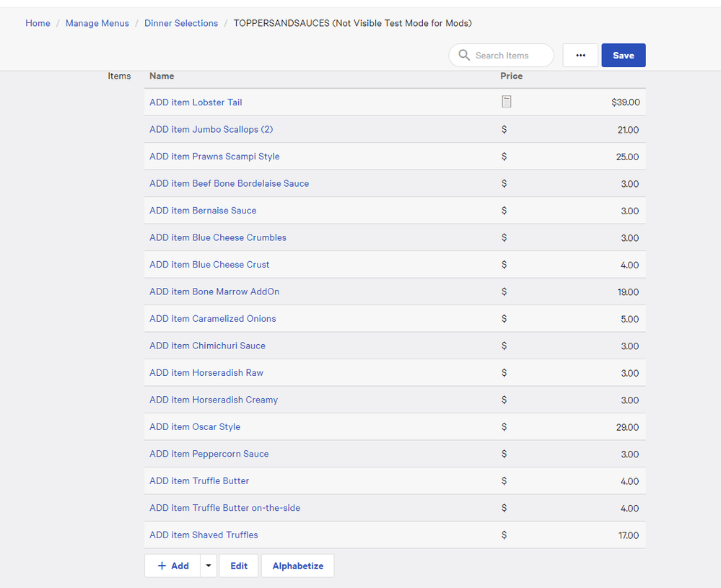Click the dollar icon for Shaved Truffles

point(504,535)
